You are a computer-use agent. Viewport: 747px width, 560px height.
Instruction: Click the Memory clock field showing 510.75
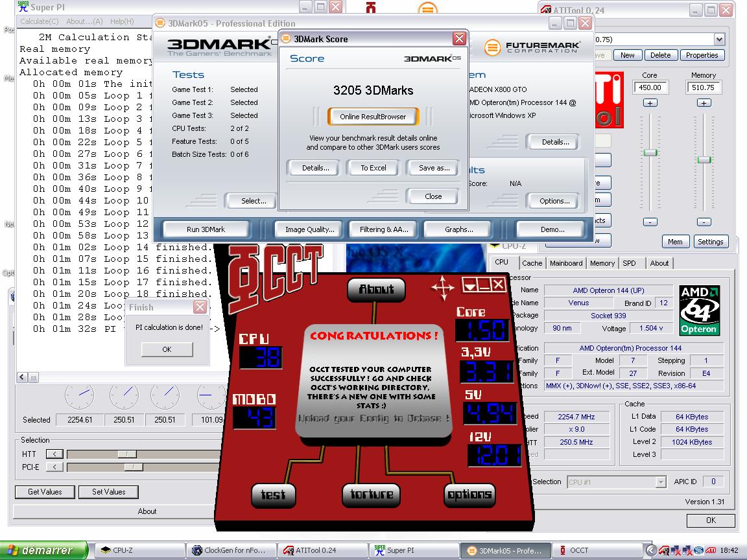(x=703, y=87)
